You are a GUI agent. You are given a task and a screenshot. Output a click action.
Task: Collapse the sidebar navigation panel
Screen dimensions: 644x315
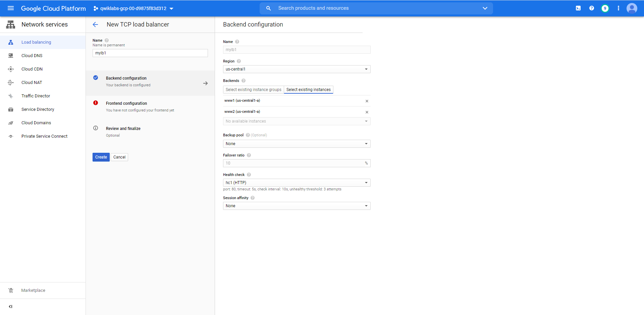(10, 307)
